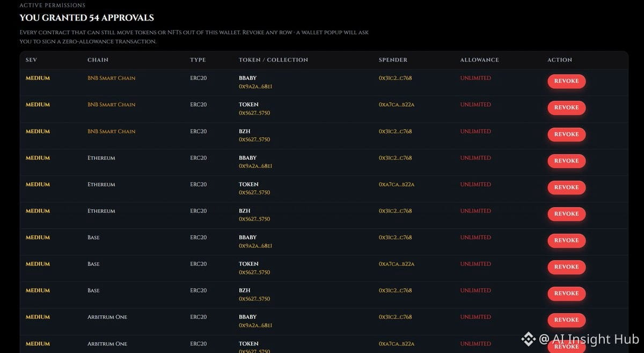Revoke the Ethereum BZH approval
The width and height of the screenshot is (644, 353).
click(566, 214)
